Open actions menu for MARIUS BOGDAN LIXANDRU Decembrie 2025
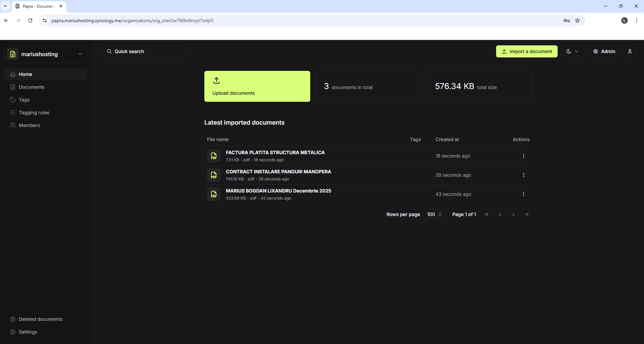Image resolution: width=644 pixels, height=344 pixels. [523, 194]
